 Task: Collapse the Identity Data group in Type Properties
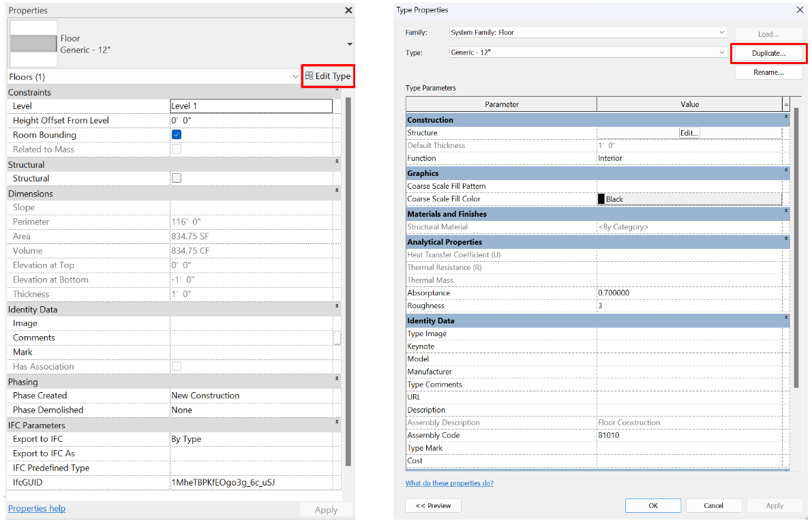tap(785, 318)
